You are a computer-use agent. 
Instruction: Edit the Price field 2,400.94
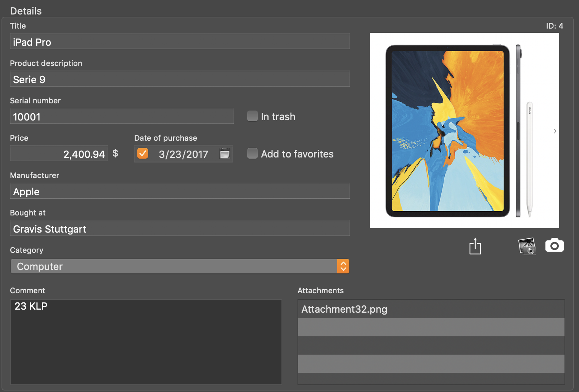(x=59, y=153)
